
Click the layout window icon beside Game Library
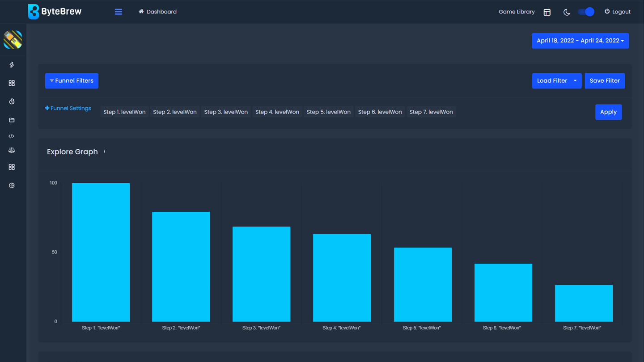coord(547,12)
